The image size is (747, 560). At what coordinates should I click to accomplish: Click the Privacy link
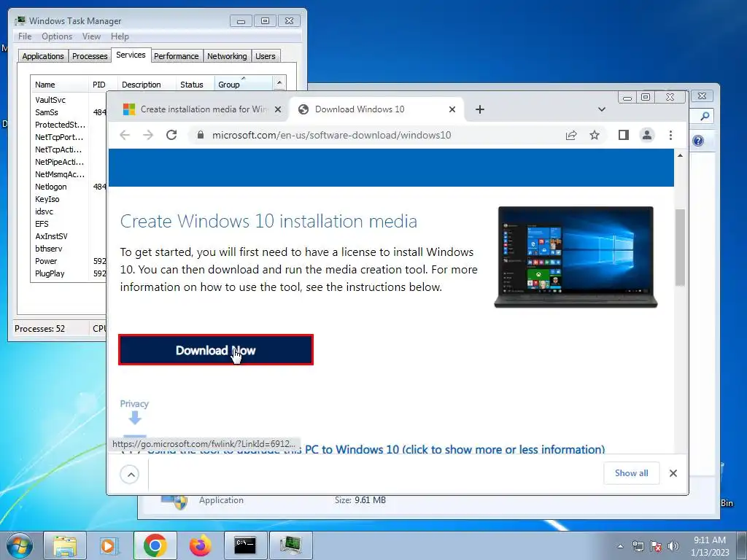134,404
